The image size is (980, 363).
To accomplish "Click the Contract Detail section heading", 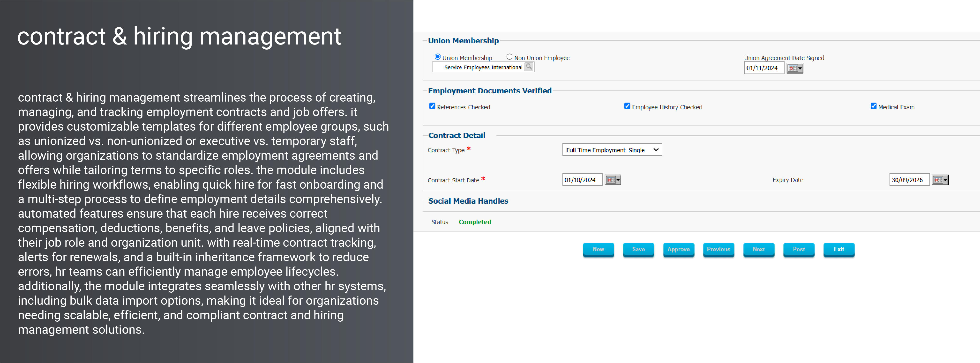I will [x=456, y=135].
